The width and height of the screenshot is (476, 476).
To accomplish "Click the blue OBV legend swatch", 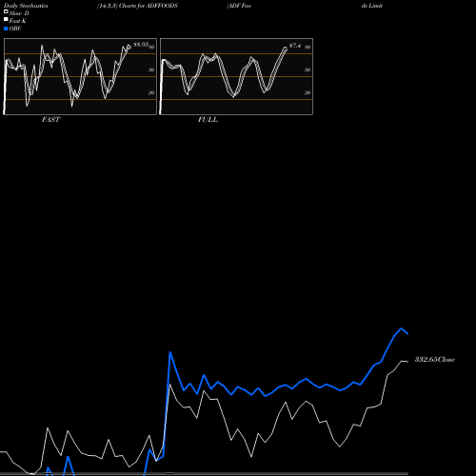I will (x=6, y=29).
